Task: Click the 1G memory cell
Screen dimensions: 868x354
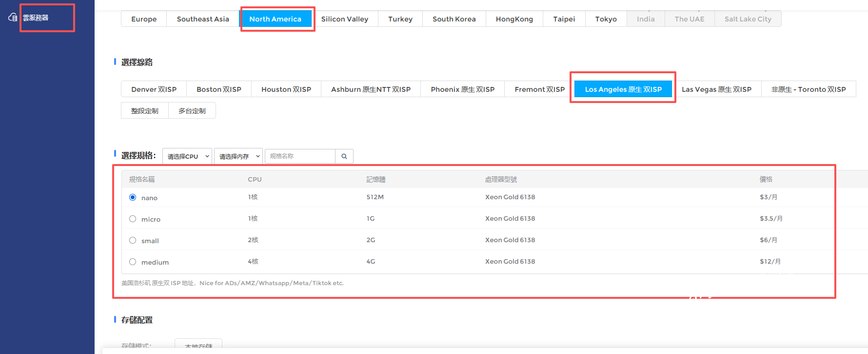Action: [x=371, y=219]
